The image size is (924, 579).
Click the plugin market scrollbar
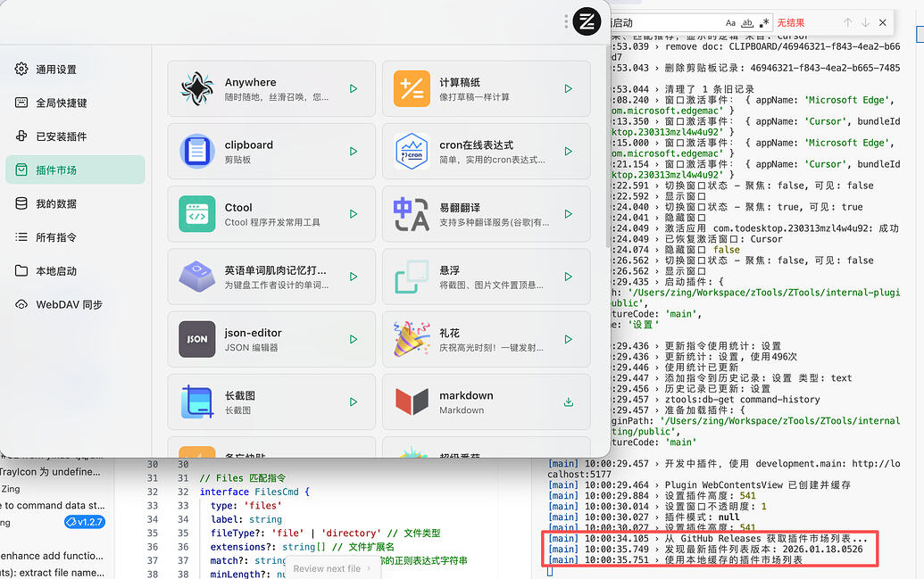(608, 147)
